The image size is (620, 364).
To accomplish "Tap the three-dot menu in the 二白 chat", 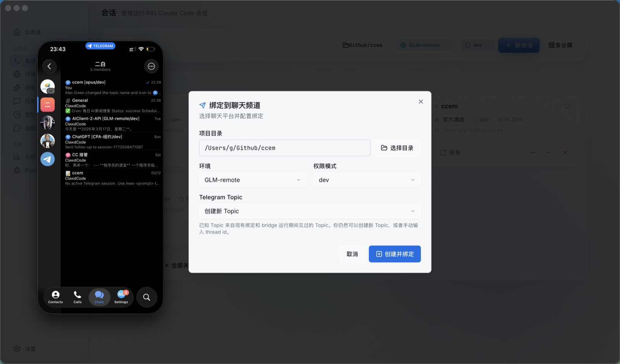I will click(x=151, y=66).
